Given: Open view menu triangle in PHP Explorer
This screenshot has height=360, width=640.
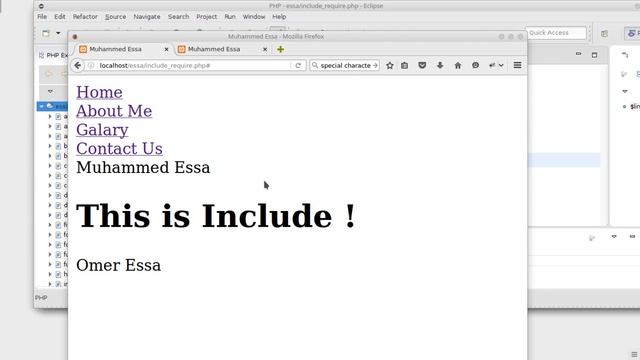Looking at the screenshot, I should [50, 91].
